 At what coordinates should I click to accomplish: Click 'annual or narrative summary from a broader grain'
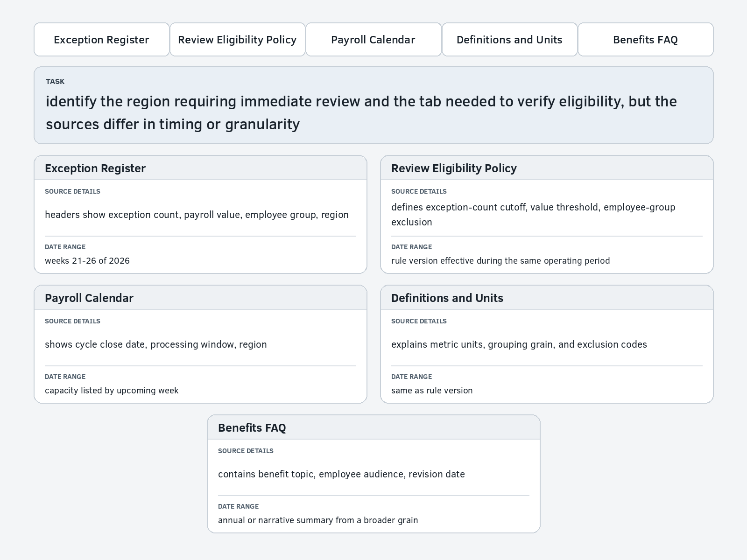tap(318, 520)
